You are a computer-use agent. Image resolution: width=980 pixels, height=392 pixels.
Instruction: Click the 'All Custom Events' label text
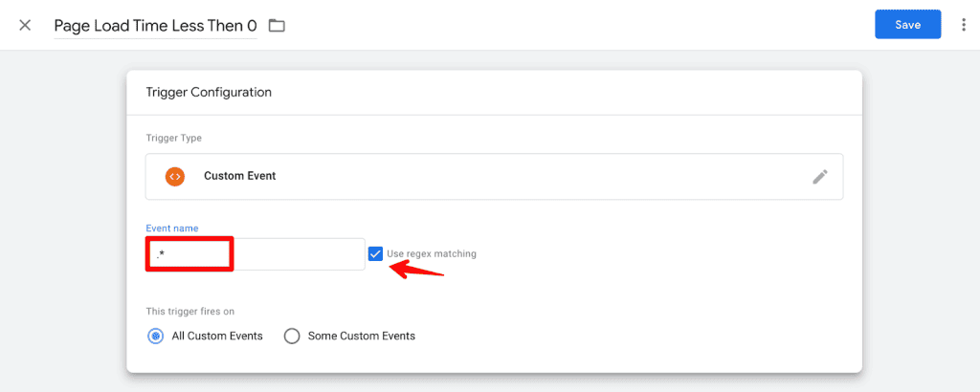pyautogui.click(x=215, y=336)
